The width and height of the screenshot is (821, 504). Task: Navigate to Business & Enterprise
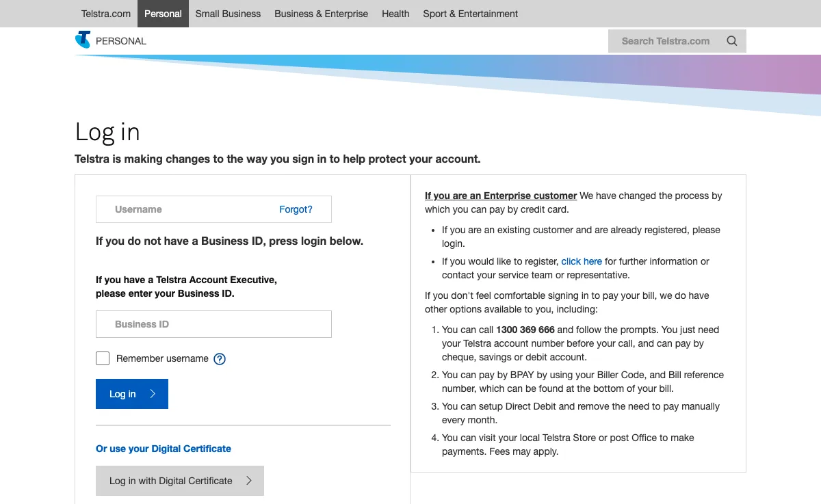coord(321,14)
